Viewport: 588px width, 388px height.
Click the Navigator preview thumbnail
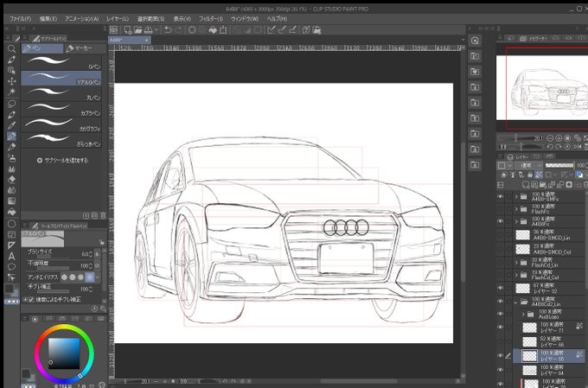[542, 88]
